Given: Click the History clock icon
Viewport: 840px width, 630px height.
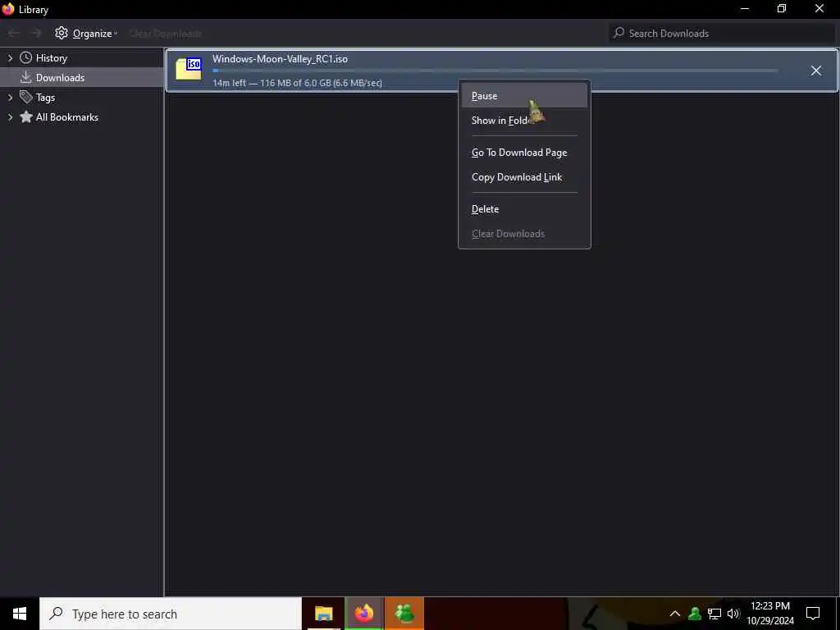Looking at the screenshot, I should 25,57.
